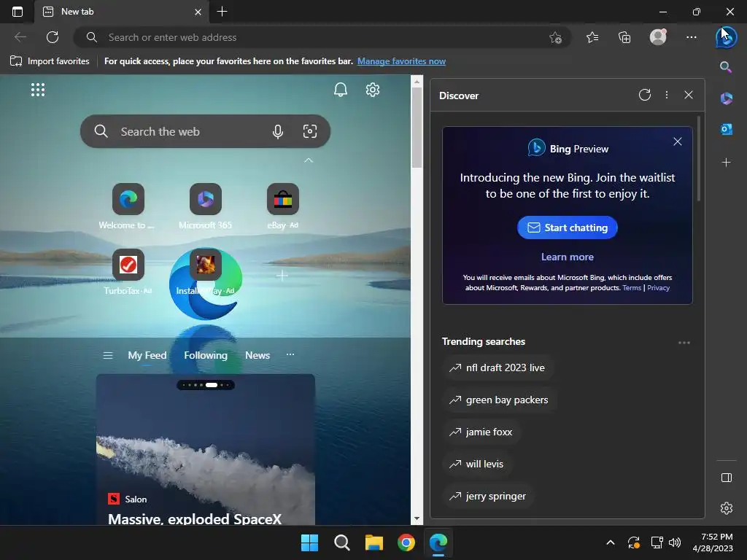Viewport: 747px width, 560px height.
Task: Open sidebar settings gear
Action: (x=726, y=508)
